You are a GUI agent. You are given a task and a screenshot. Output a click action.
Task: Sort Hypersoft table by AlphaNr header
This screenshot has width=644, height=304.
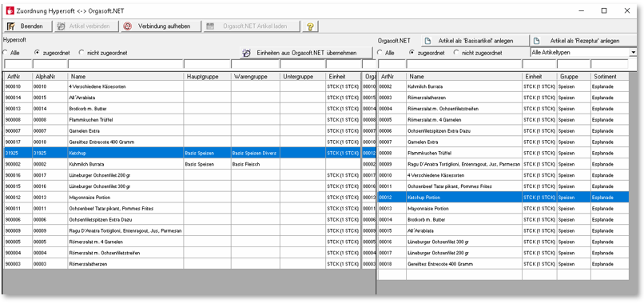click(x=50, y=77)
